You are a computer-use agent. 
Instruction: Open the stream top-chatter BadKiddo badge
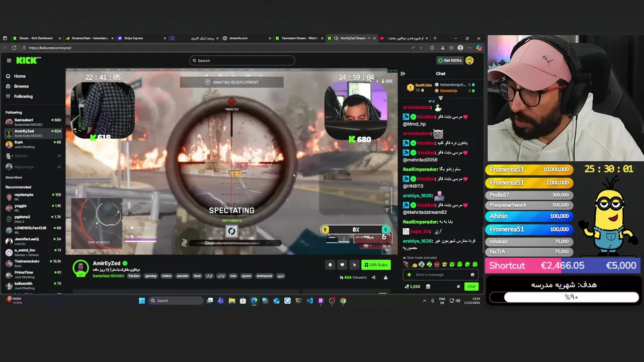419,87
